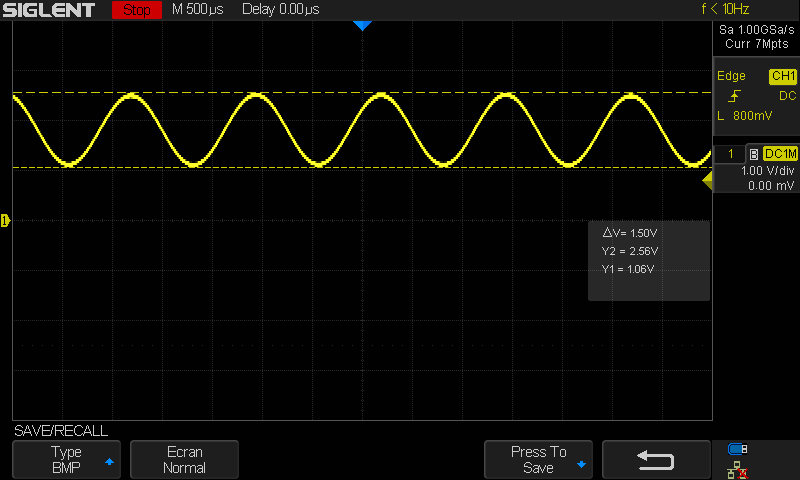Viewport: 800px width, 480px height.
Task: Click the lower Y1 dashed cursor line
Action: tap(362, 167)
